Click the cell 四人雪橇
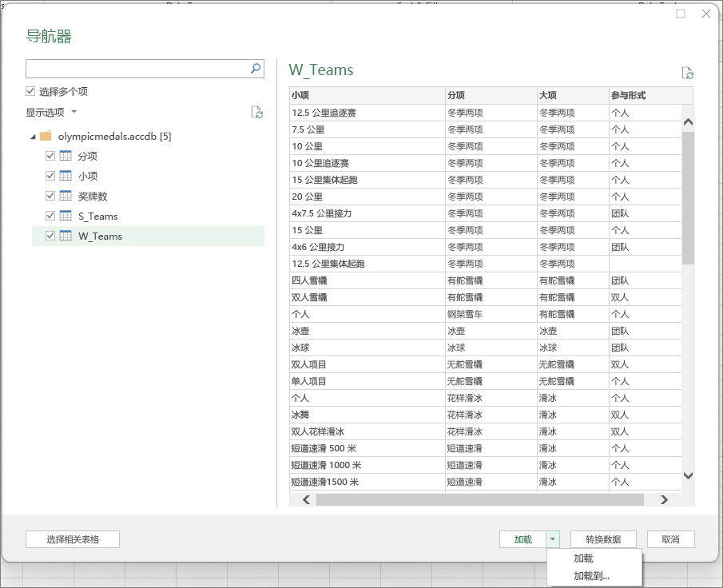723x588 pixels. (x=367, y=280)
